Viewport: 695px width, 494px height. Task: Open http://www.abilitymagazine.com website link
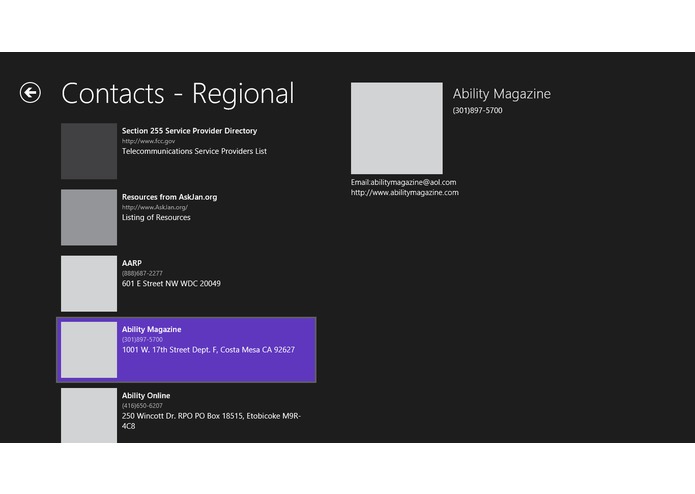pyautogui.click(x=405, y=192)
